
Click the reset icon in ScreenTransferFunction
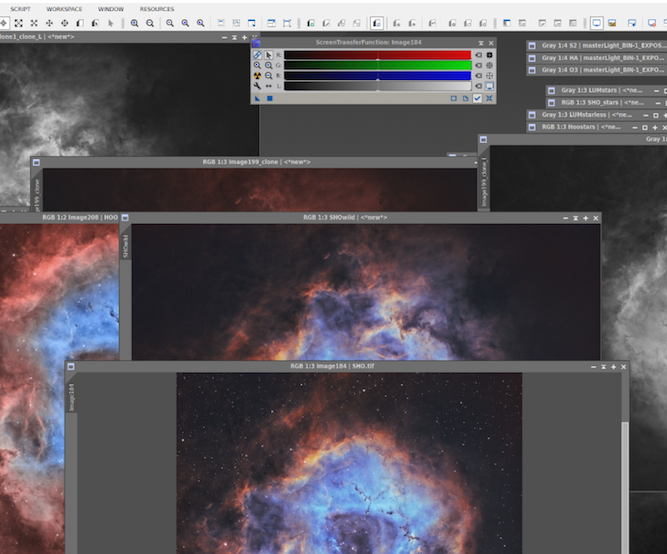click(x=489, y=99)
